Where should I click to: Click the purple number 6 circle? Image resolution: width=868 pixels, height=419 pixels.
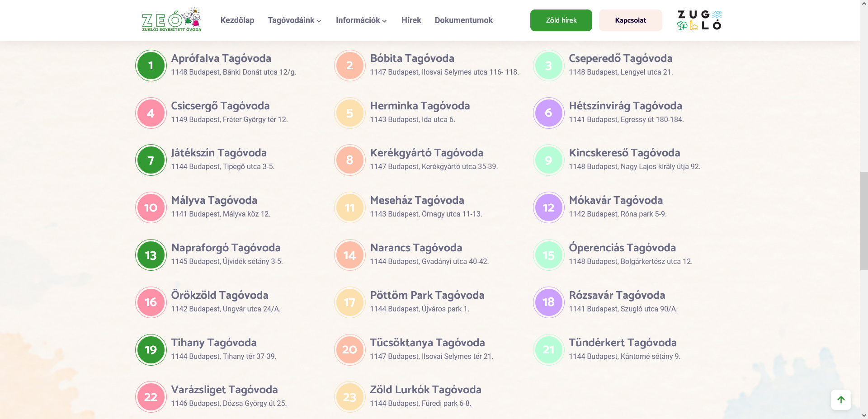tap(548, 113)
